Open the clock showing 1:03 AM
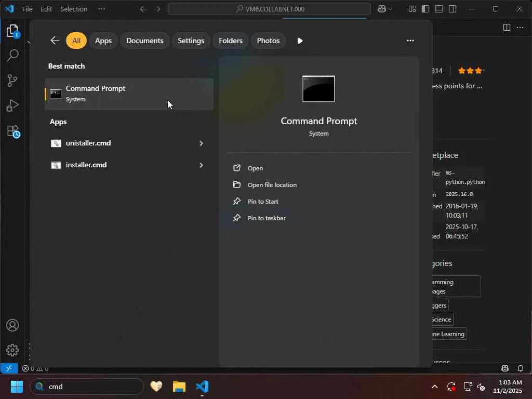Screen dimensions: 532x399 pyautogui.click(x=508, y=387)
